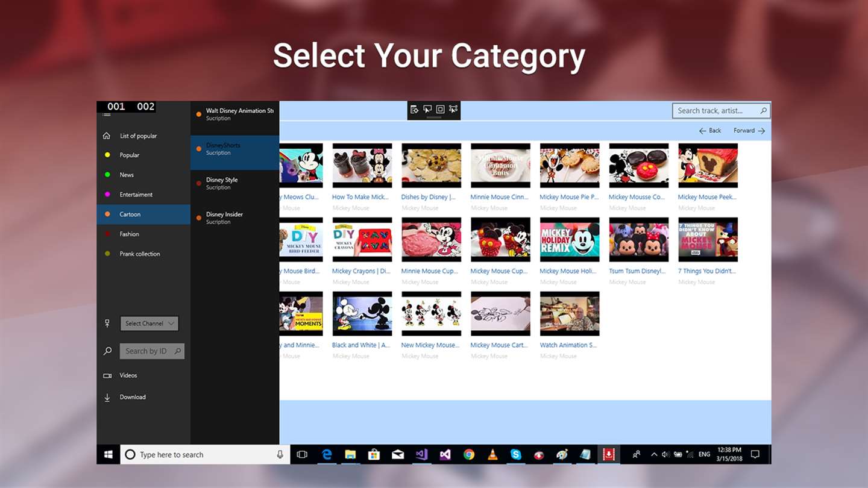This screenshot has width=868, height=488.
Task: Open Black and White video thumbnail
Action: [362, 314]
